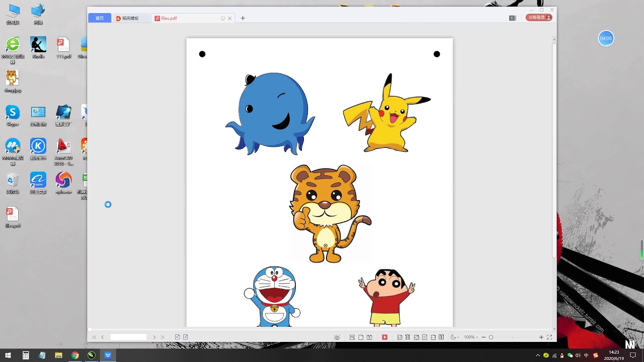644x362 pixels.
Task: Open the Control Panel desktop shortcut
Action: (x=38, y=115)
